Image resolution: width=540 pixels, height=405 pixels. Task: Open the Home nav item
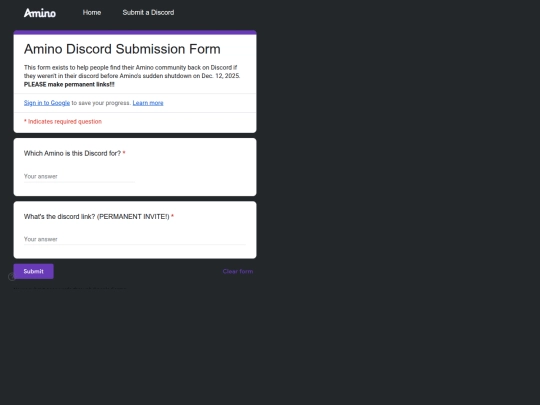point(92,12)
